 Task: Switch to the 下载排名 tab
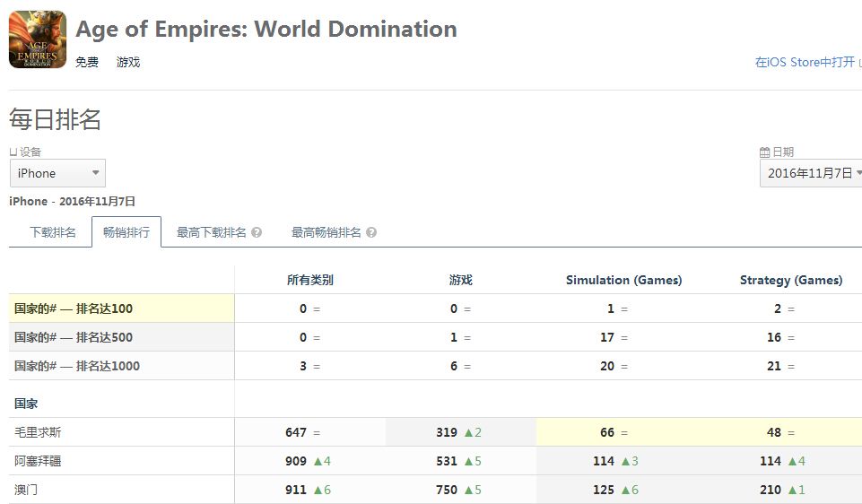click(52, 232)
